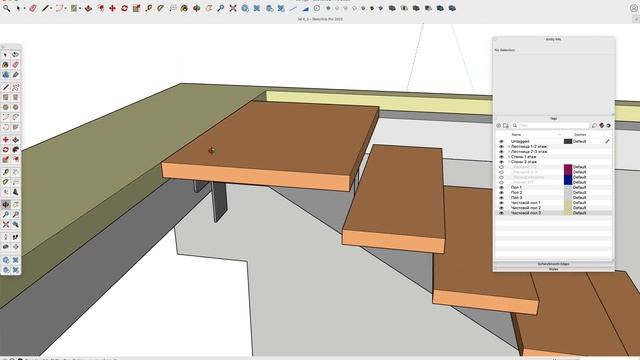The width and height of the screenshot is (640, 360).
Task: Select the Чистовой пол 1 tag row
Action: click(553, 202)
